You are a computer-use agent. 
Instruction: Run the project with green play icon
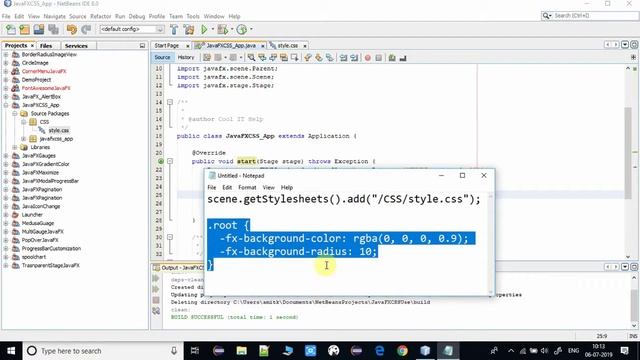pyautogui.click(x=204, y=29)
